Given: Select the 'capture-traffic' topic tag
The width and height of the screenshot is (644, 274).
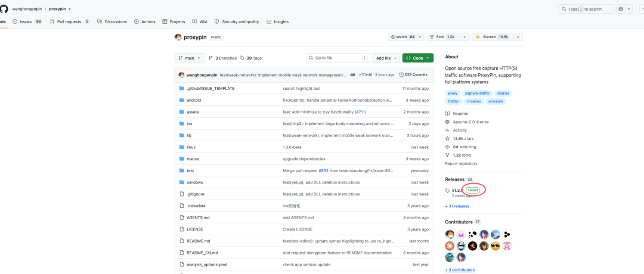Looking at the screenshot, I should (477, 93).
